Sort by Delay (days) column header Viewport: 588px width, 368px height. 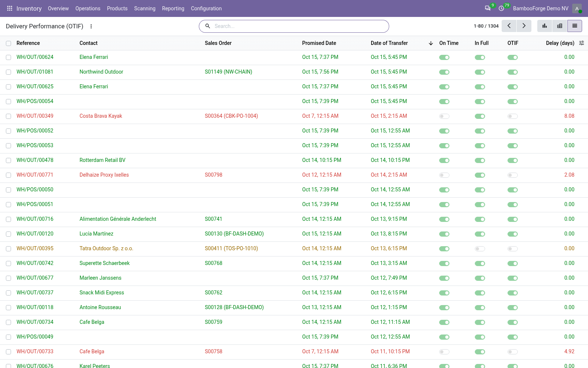[560, 43]
